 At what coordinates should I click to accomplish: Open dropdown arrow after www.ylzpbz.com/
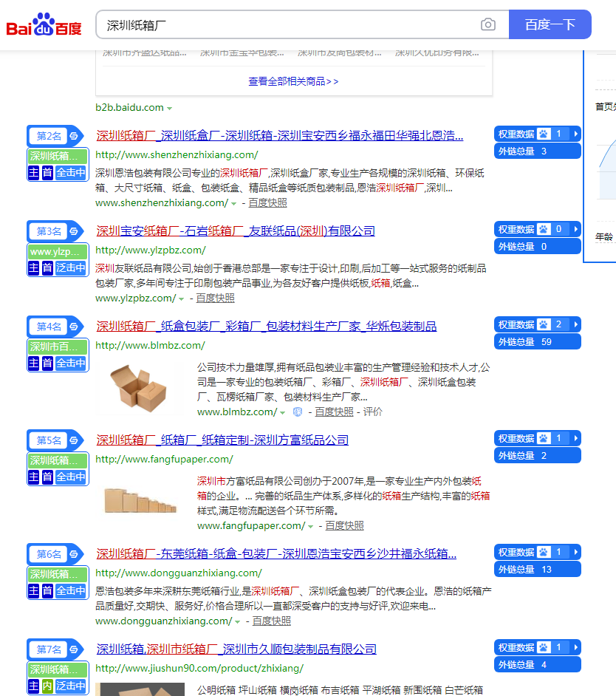[x=181, y=299]
